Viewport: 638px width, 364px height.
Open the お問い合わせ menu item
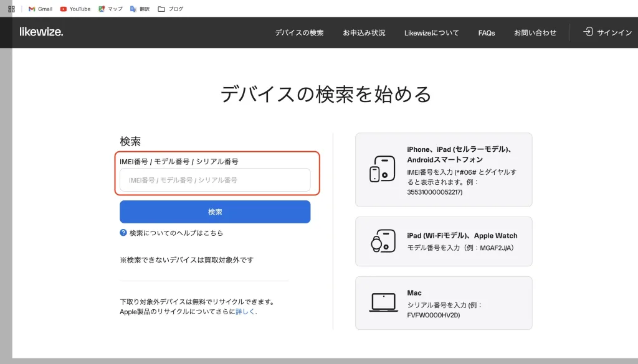pos(535,33)
